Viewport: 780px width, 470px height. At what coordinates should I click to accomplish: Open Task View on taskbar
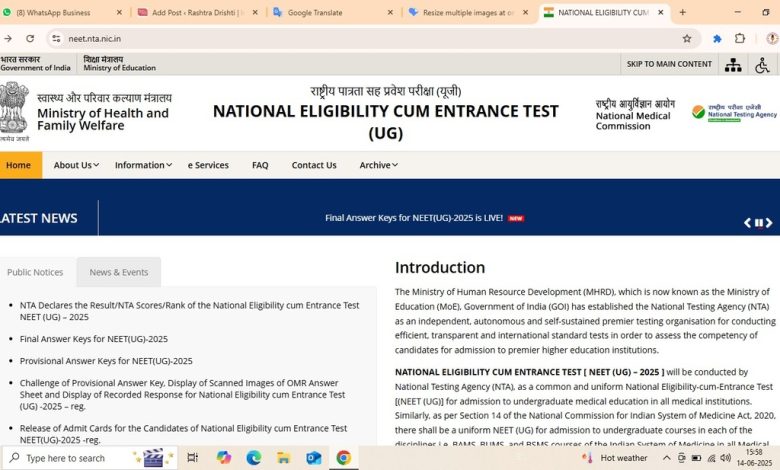pyautogui.click(x=193, y=458)
